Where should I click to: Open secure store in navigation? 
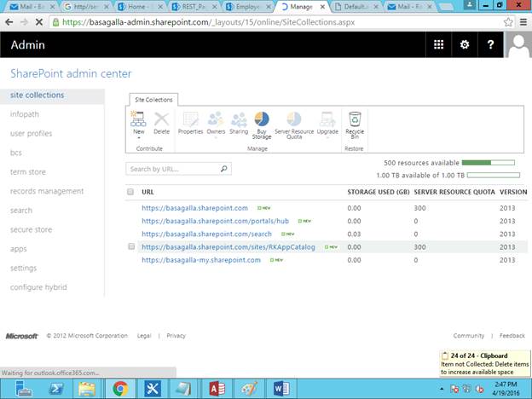[31, 229]
